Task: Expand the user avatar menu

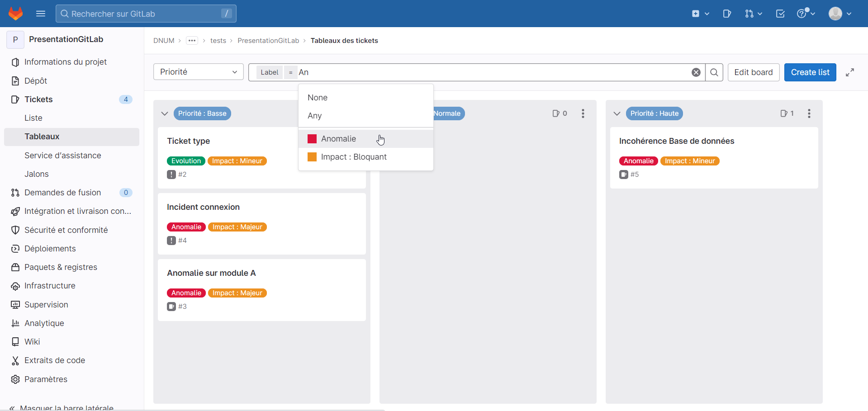Action: [840, 14]
